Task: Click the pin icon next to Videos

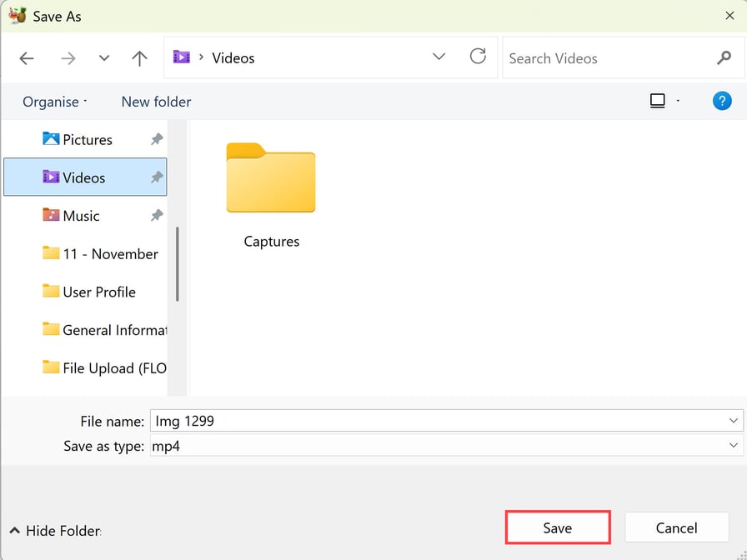Action: tap(157, 177)
